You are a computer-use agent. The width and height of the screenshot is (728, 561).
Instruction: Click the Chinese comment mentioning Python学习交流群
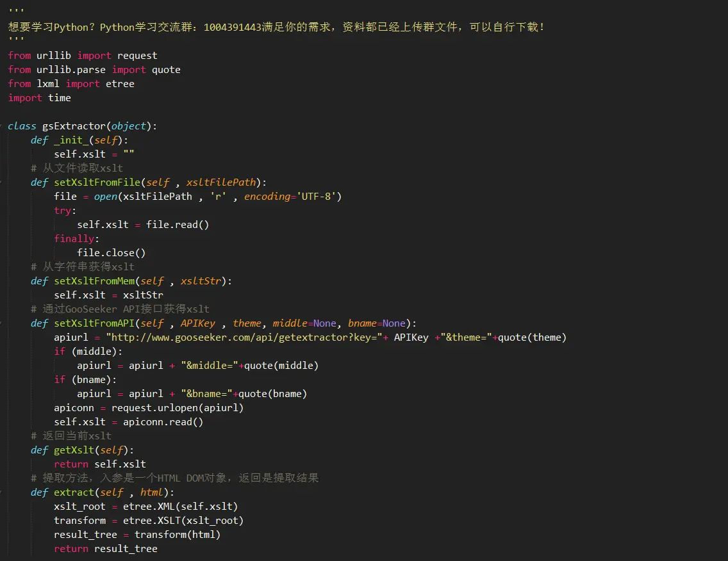[276, 27]
